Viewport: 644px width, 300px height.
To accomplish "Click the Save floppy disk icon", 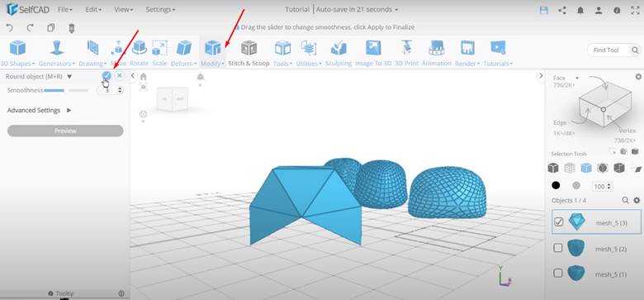I will (544, 10).
